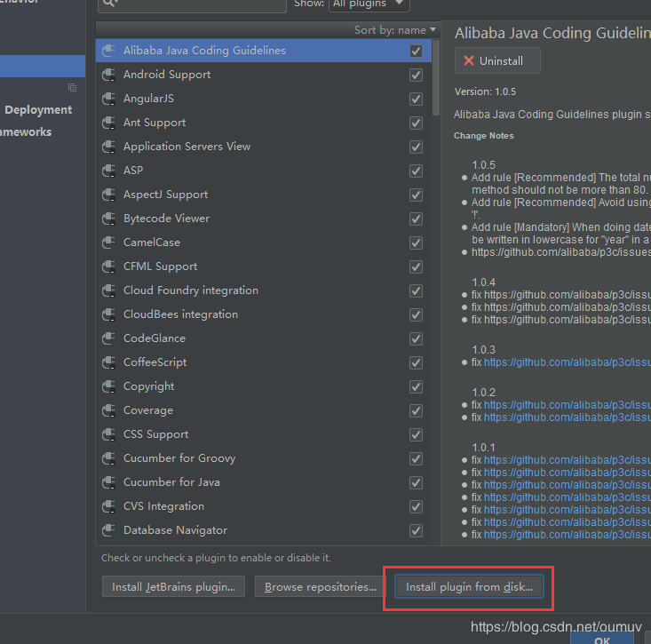Click the CSS Support plugin icon
The width and height of the screenshot is (651, 644).
click(108, 434)
